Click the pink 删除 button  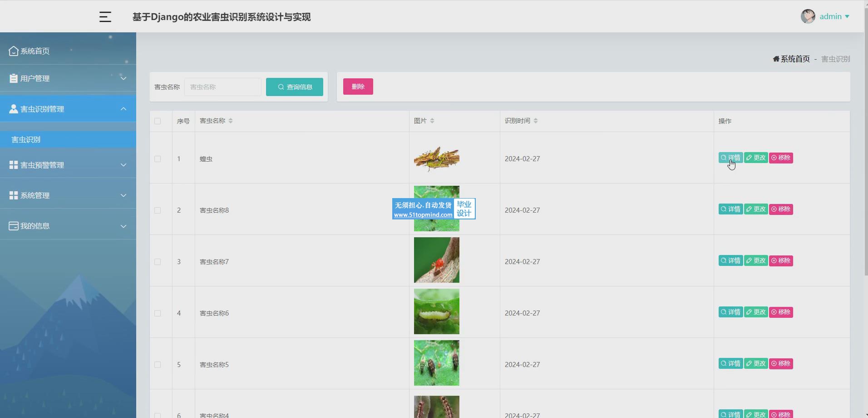[x=358, y=86]
